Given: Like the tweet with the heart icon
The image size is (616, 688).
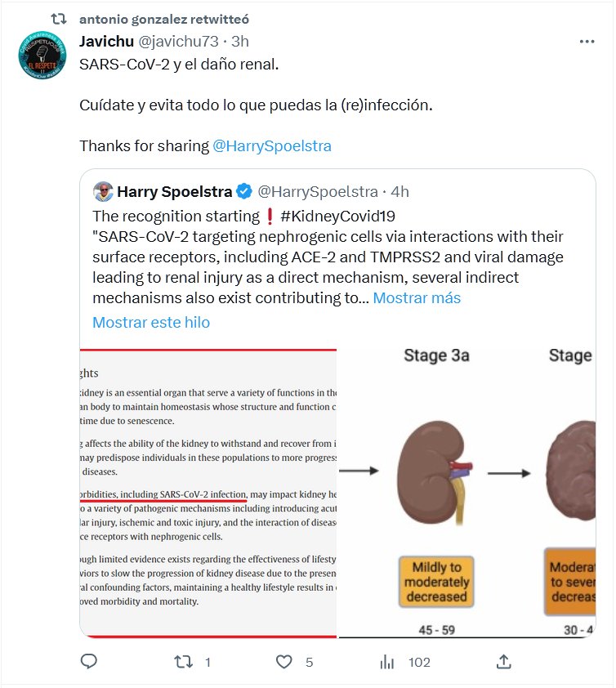Looking at the screenshot, I should point(283,662).
